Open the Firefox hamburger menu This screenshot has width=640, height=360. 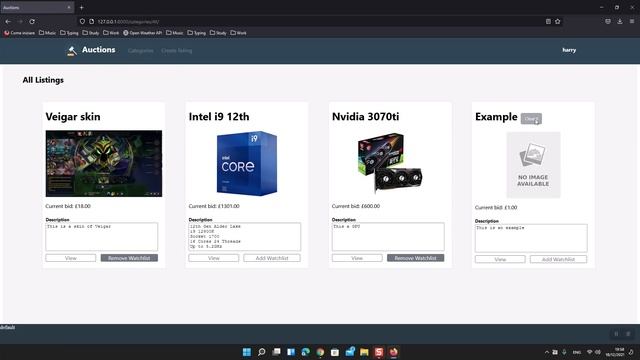coord(631,21)
